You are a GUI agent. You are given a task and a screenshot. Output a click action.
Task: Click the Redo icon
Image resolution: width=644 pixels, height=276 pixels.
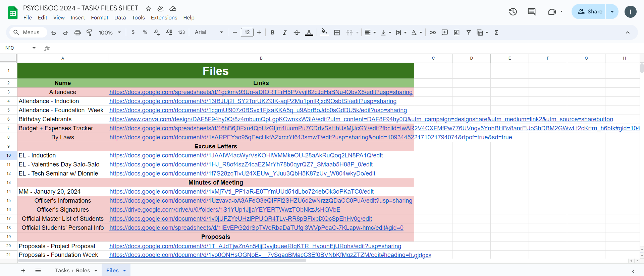[x=65, y=32]
